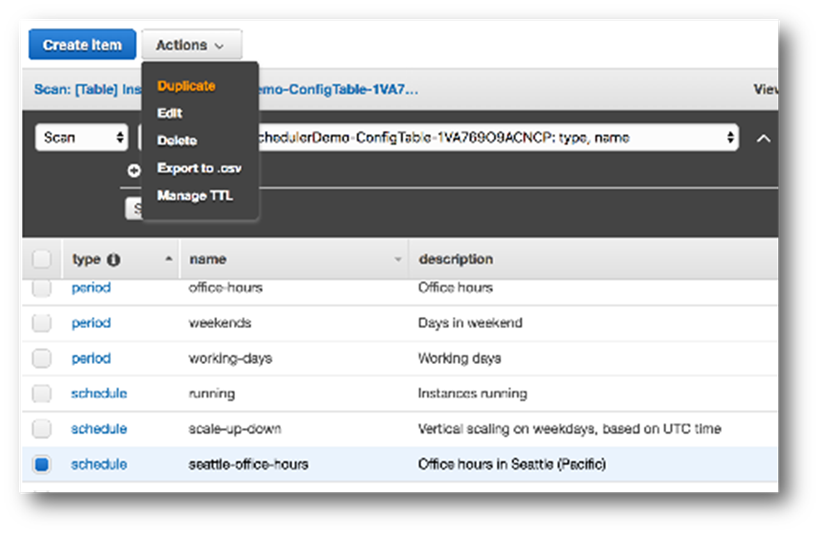Viewport: 820px width, 534px height.
Task: Click the 'Days in weekend' description cell
Action: [x=470, y=323]
